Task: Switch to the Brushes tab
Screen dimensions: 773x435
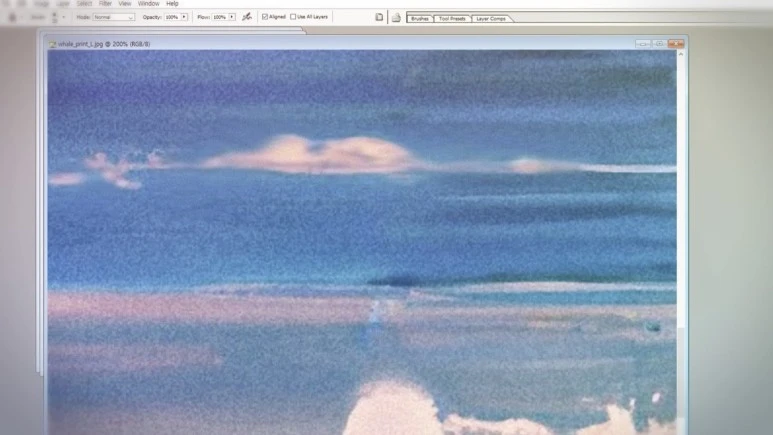Action: point(420,19)
